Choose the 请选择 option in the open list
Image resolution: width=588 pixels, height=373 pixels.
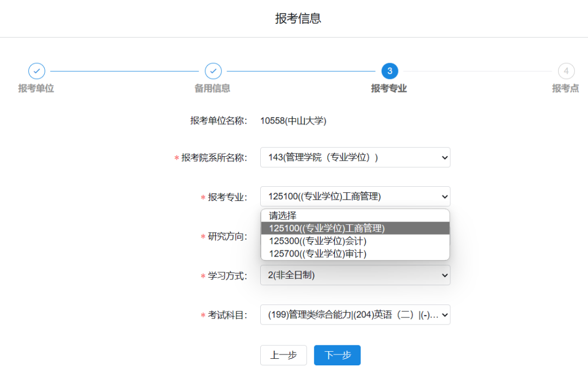[283, 216]
